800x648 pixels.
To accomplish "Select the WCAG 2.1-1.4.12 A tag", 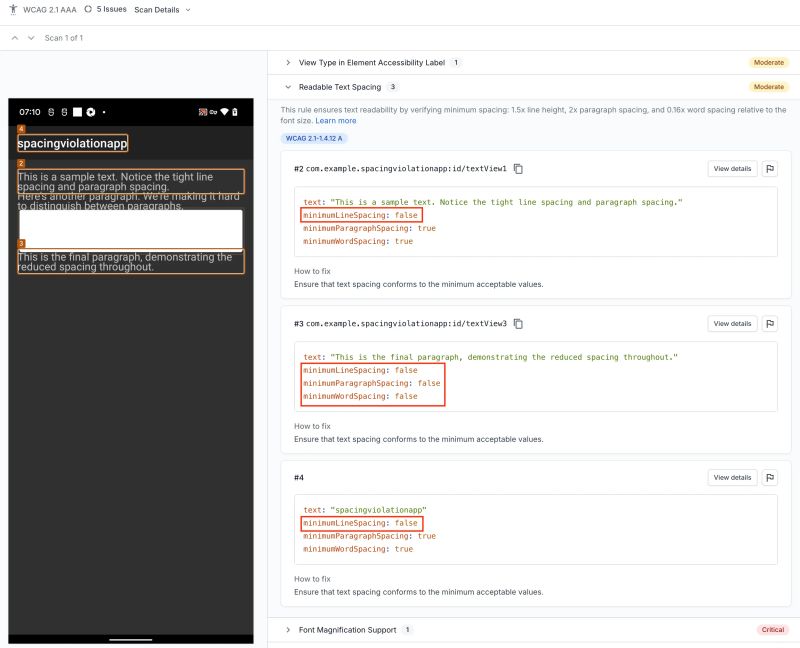I will (x=313, y=138).
